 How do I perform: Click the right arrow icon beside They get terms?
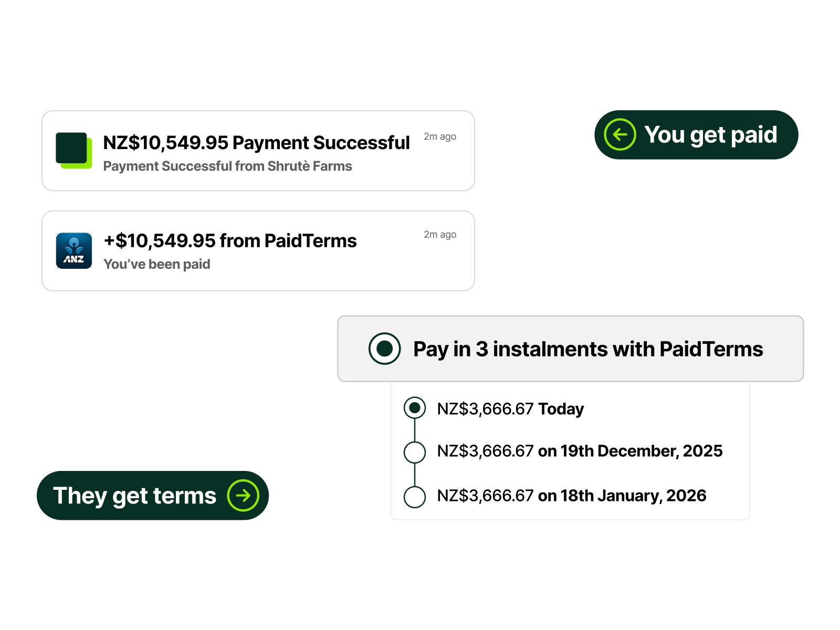click(x=243, y=495)
